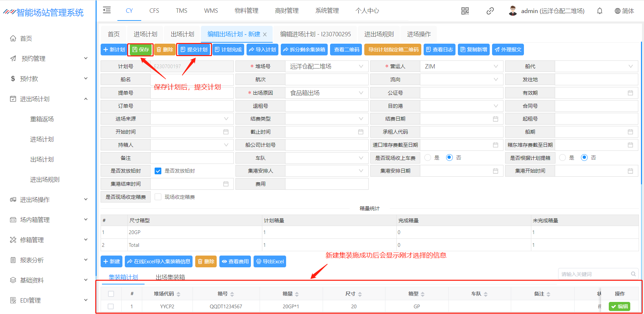Switch to the 出场集装箱 tab
644x314 pixels.
pyautogui.click(x=170, y=277)
